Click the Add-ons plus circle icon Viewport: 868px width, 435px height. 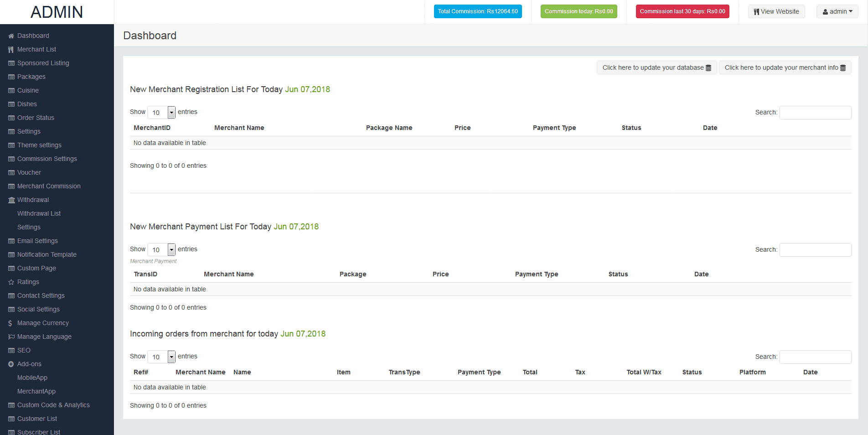coord(11,364)
